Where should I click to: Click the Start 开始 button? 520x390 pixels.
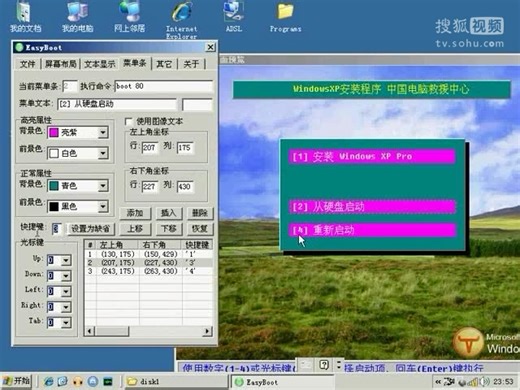tap(17, 381)
